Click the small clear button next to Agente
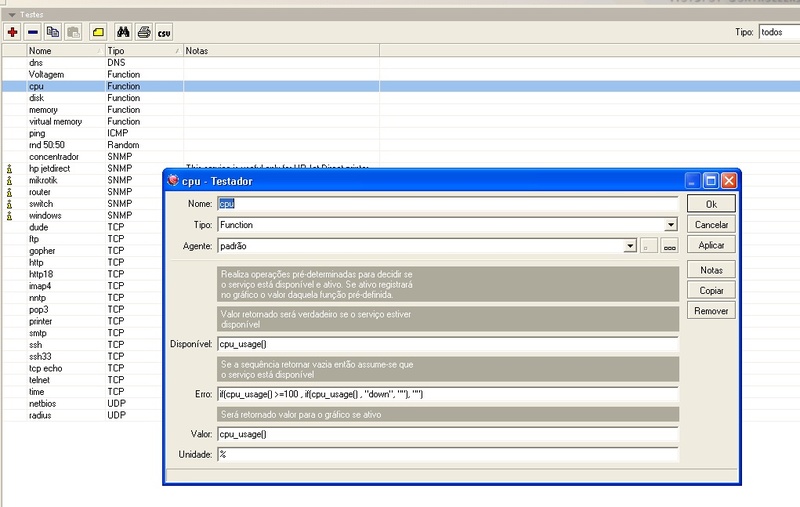This screenshot has width=800, height=507. pyautogui.click(x=648, y=246)
